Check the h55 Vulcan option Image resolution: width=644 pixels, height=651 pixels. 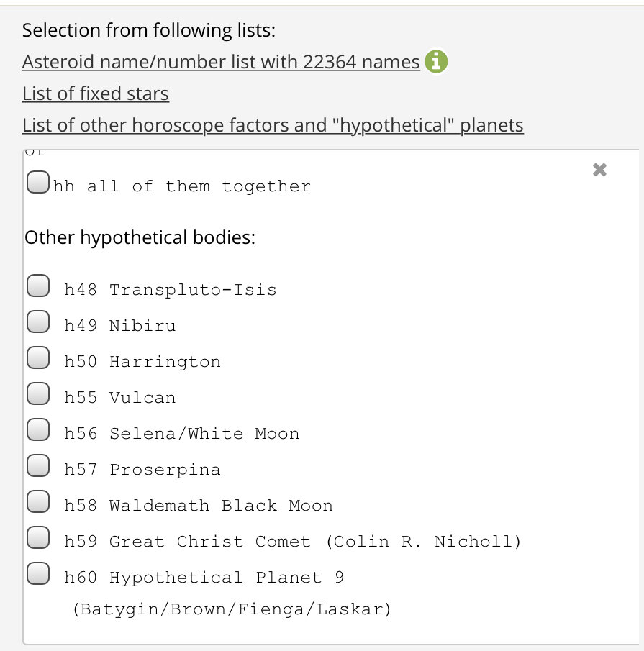[x=38, y=393]
